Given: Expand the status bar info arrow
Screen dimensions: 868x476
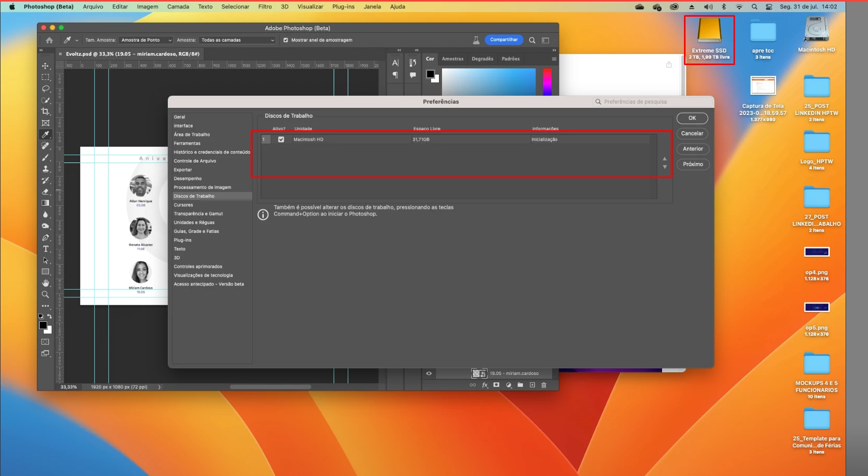Looking at the screenshot, I should 159,387.
